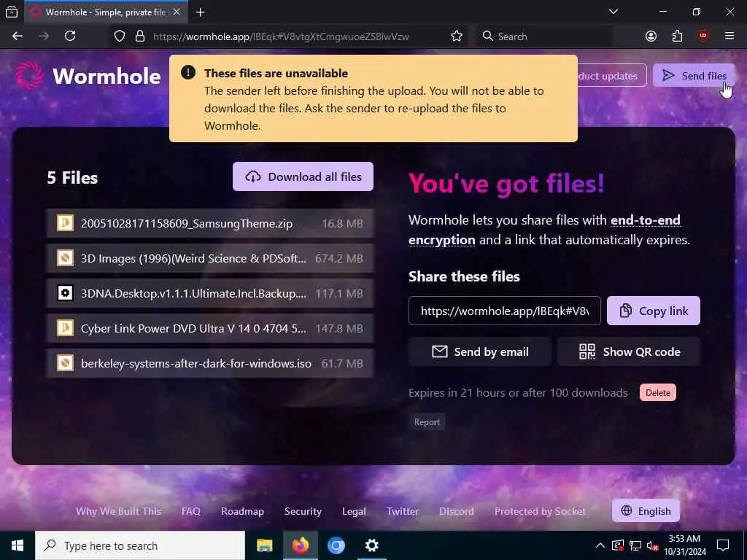This screenshot has height=560, width=747.
Task: Open the English language selector
Action: pyautogui.click(x=646, y=511)
